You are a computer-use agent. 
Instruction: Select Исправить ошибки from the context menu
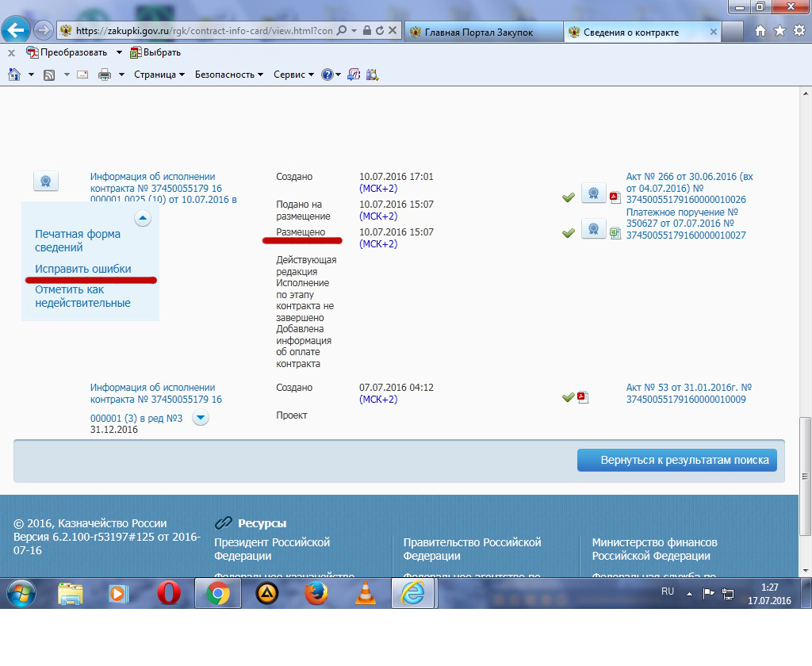(x=83, y=269)
